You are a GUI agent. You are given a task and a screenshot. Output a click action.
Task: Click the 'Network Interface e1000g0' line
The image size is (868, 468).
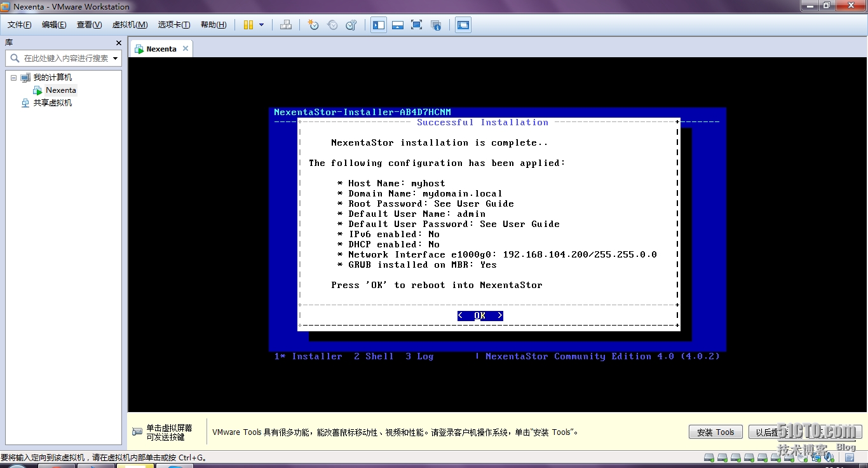tap(497, 254)
